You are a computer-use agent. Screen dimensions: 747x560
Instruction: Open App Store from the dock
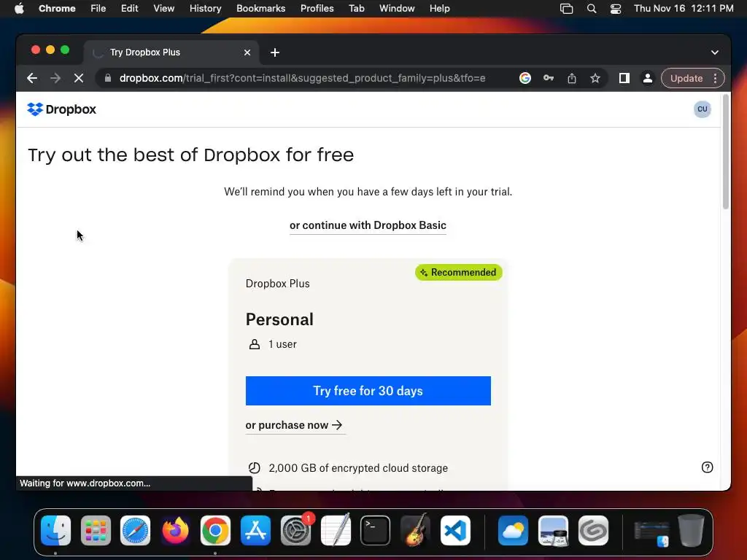(x=255, y=531)
